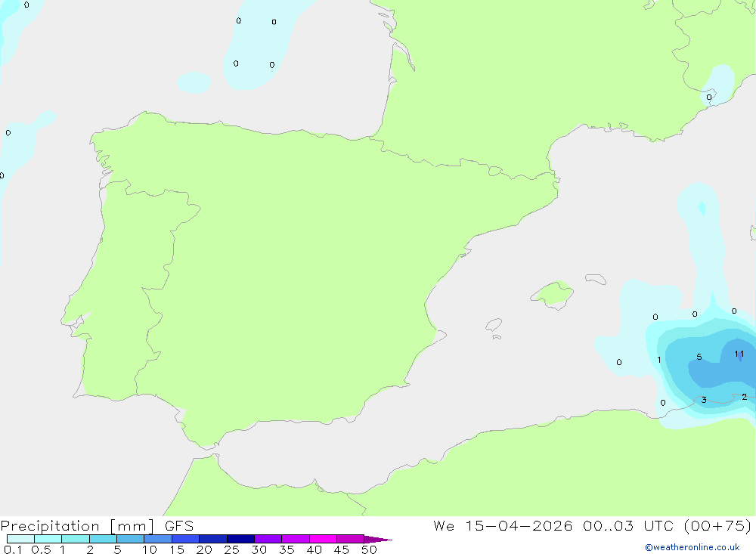The image size is (756, 554).
Task: Select the 45–50 mm legend swatch
Action: point(351,539)
